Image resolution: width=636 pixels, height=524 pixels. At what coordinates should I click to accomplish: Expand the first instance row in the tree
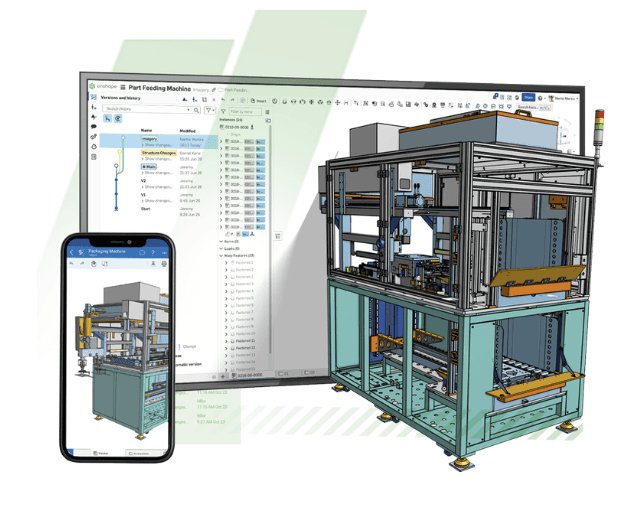[x=222, y=142]
